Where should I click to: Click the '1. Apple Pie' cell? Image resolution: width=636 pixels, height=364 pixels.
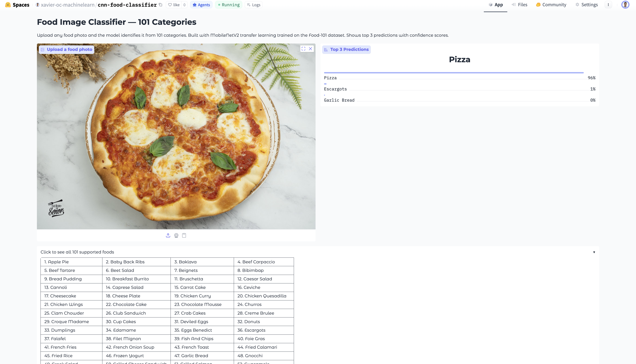coord(71,262)
